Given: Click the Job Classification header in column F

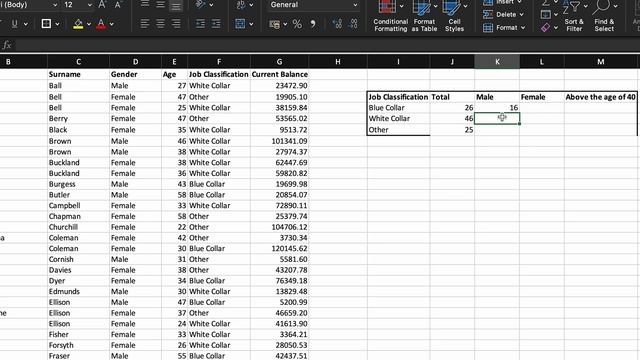Looking at the screenshot, I should 218,74.
